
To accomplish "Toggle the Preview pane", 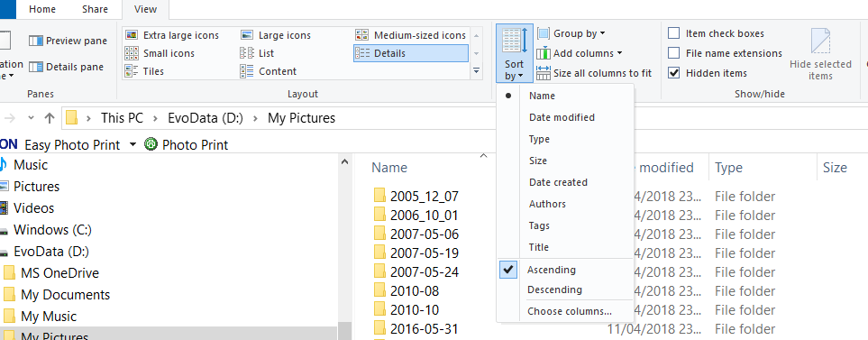I will (69, 41).
